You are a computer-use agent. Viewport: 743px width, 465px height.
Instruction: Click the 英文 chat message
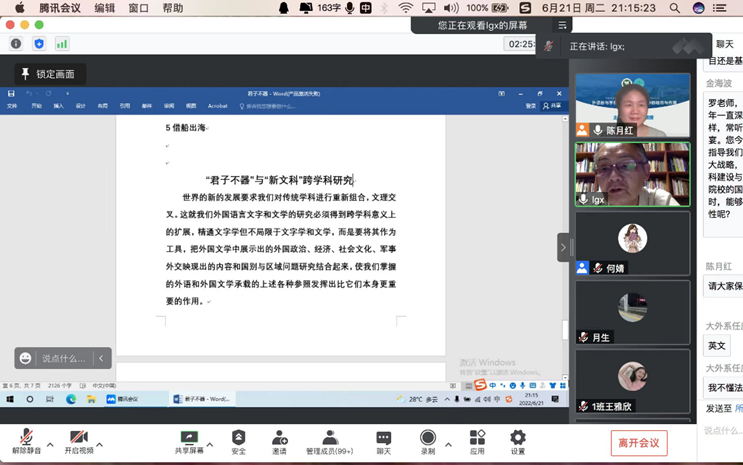[717, 346]
